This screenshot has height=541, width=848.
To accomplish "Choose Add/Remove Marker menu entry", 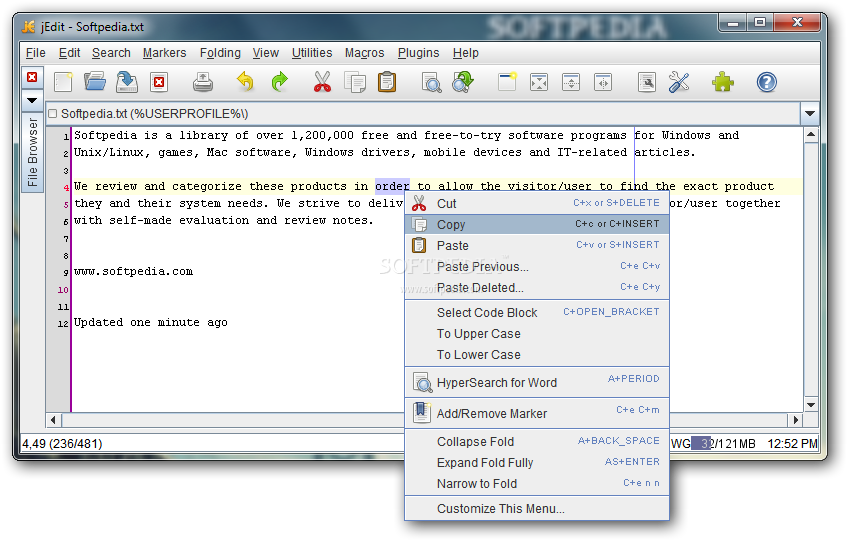I will [537, 413].
